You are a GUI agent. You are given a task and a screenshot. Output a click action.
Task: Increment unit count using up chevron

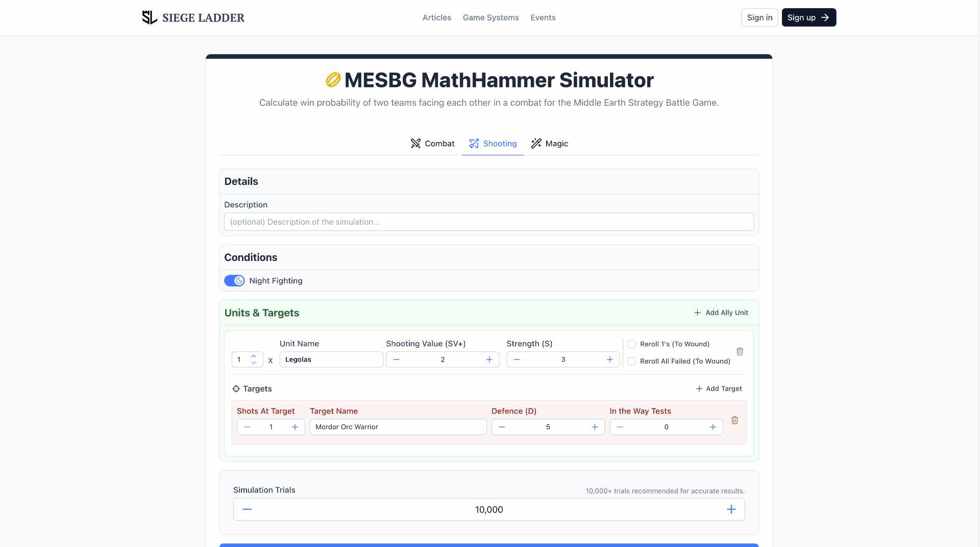[x=254, y=356]
